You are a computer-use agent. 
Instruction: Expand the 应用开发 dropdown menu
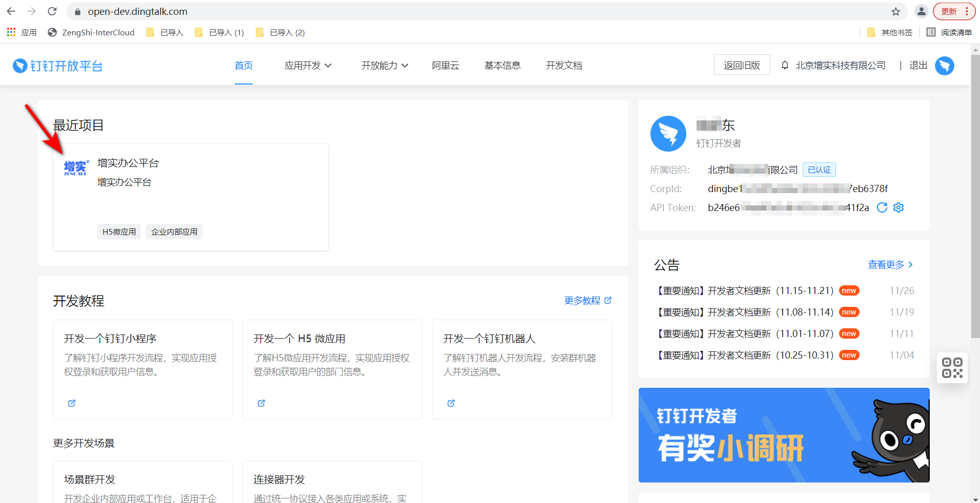[308, 66]
